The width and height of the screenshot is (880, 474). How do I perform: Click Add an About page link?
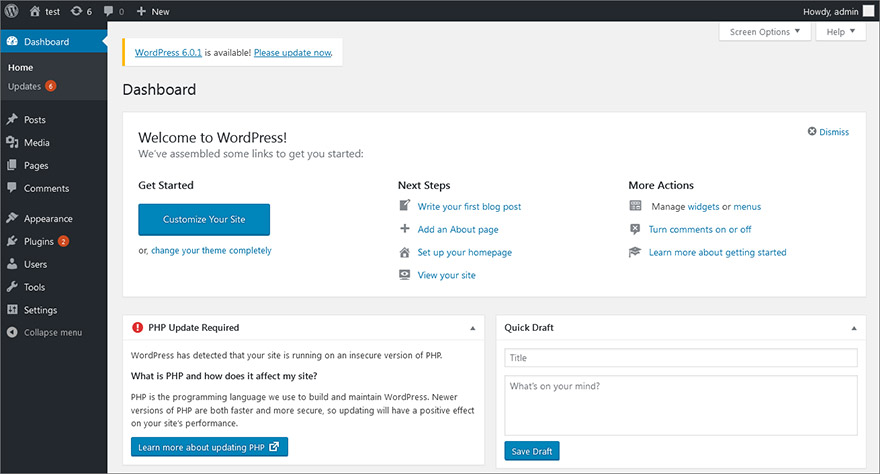pos(458,229)
